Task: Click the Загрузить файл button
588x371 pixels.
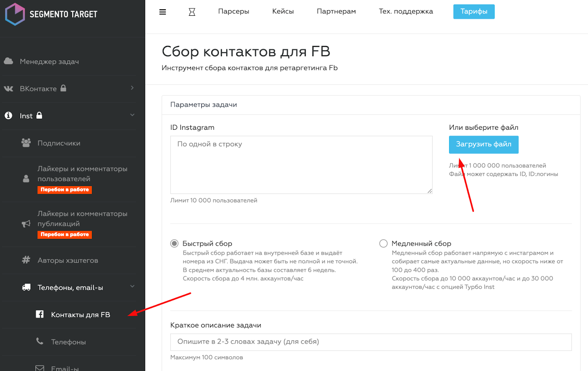Action: tap(484, 145)
